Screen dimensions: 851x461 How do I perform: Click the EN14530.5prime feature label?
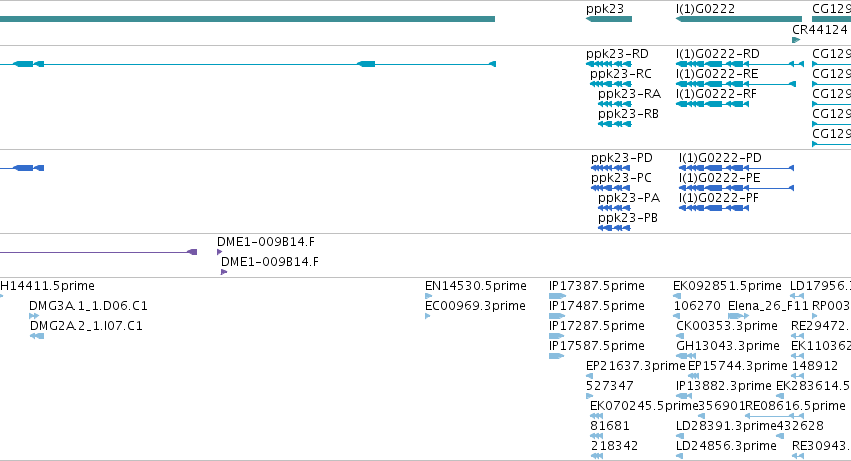(x=476, y=286)
